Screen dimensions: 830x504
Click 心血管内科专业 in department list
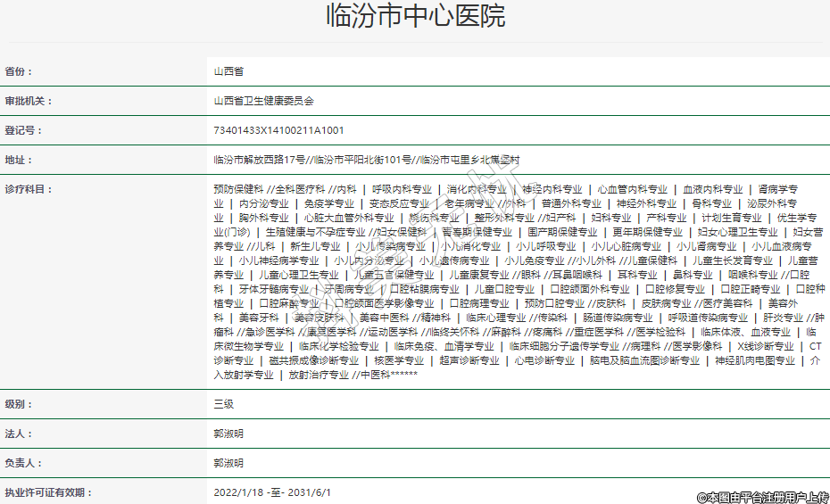click(632, 190)
